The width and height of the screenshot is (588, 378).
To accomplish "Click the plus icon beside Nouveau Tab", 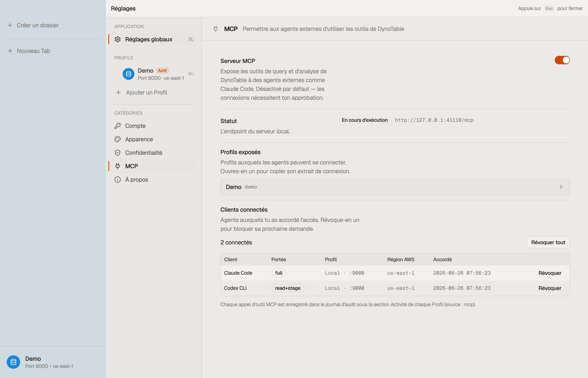I will (10, 51).
